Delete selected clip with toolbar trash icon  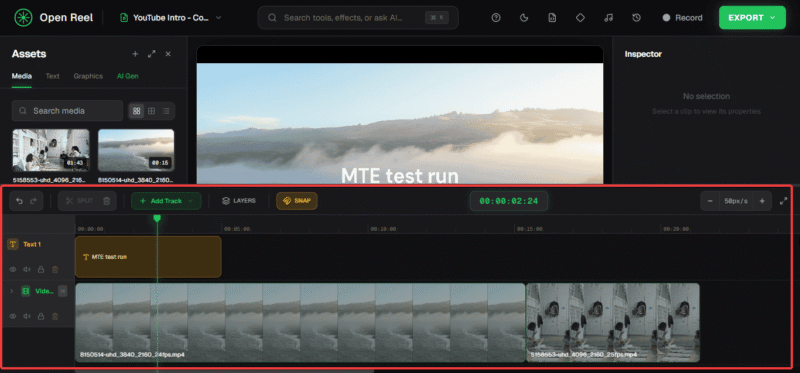point(107,201)
